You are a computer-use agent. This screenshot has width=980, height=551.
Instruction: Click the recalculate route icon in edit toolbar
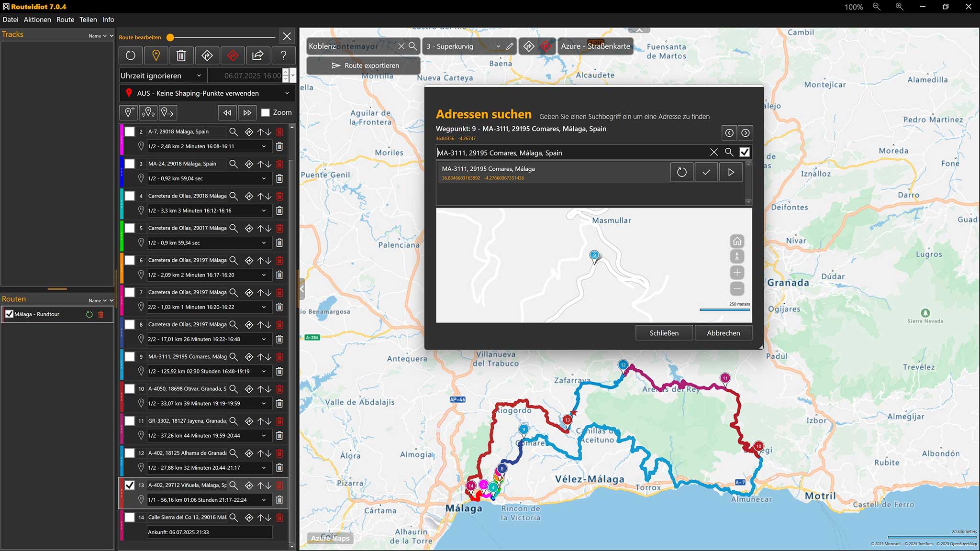[x=131, y=55]
